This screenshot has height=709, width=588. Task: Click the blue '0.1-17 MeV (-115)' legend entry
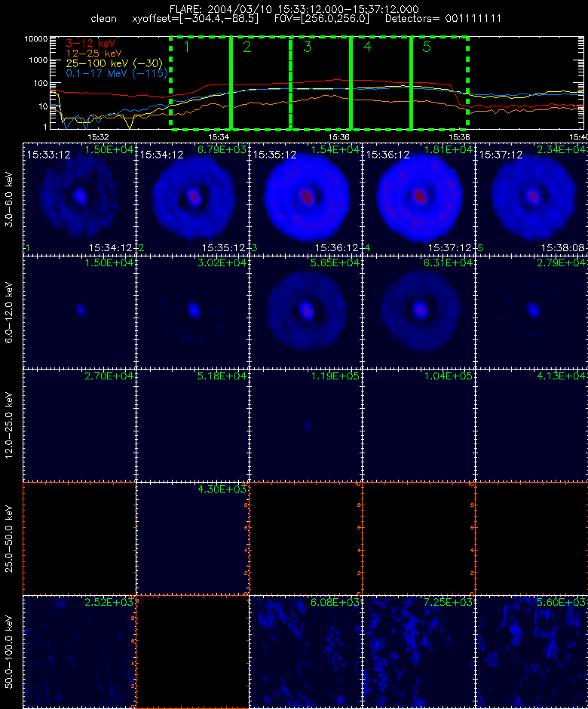coord(117,73)
